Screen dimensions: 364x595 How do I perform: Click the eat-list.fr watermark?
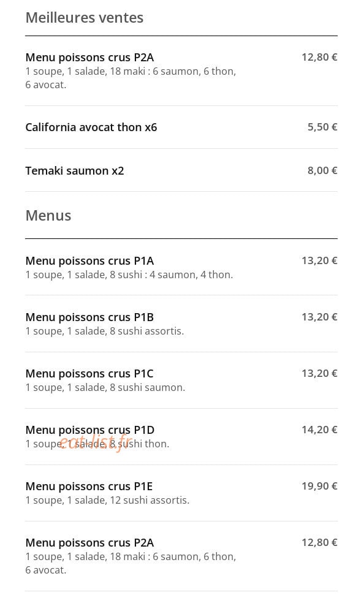coord(95,442)
